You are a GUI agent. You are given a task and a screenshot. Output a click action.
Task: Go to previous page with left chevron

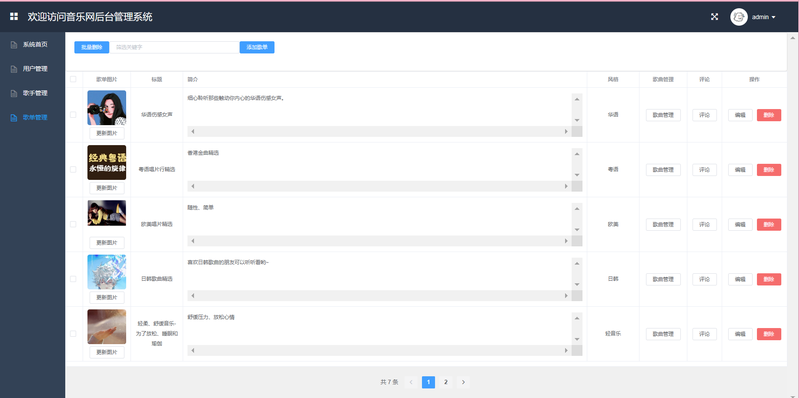click(411, 382)
